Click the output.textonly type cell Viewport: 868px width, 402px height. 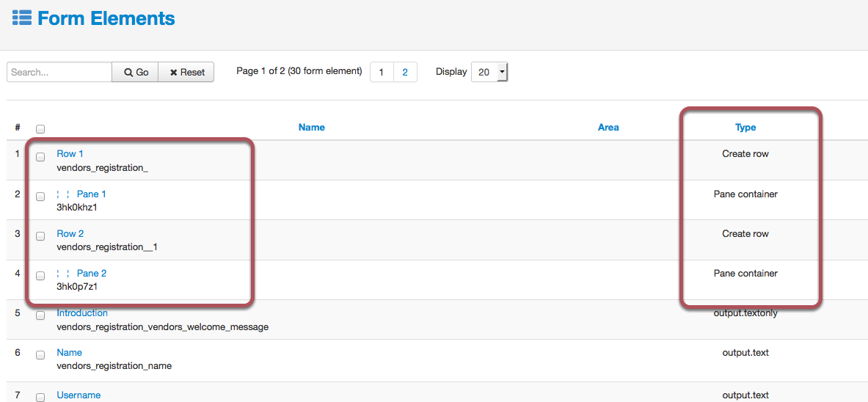(745, 313)
